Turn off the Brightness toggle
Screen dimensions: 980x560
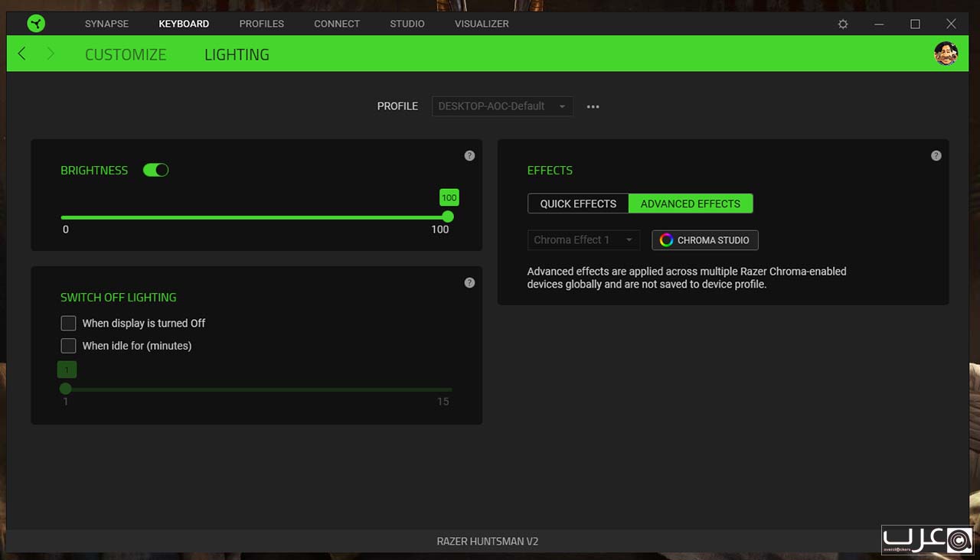(x=155, y=171)
